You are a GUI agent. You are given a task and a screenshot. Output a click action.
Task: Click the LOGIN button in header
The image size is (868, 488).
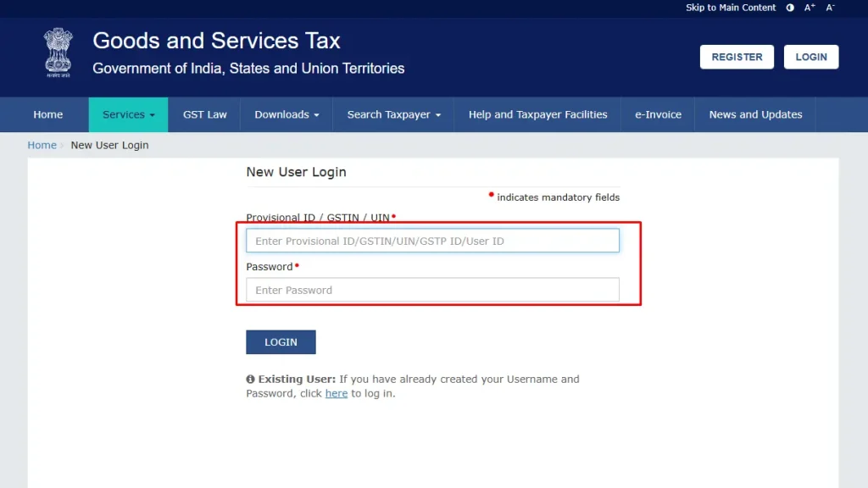[x=811, y=57]
